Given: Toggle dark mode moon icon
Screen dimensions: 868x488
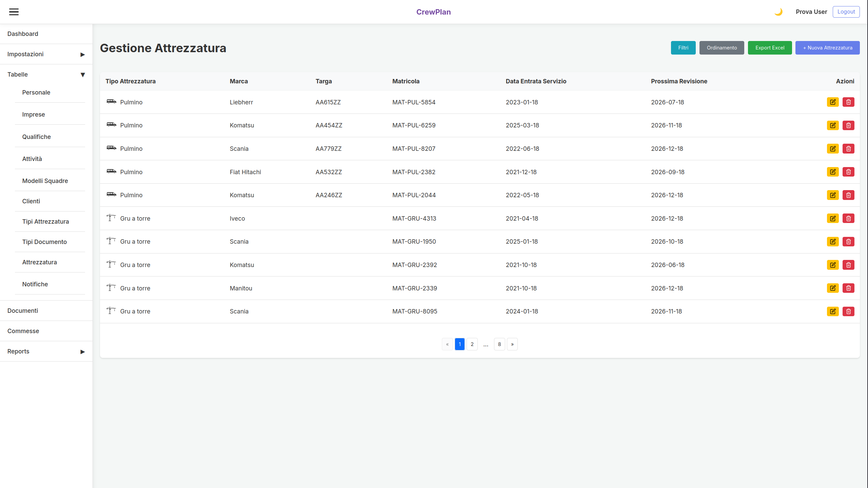Looking at the screenshot, I should tap(778, 12).
